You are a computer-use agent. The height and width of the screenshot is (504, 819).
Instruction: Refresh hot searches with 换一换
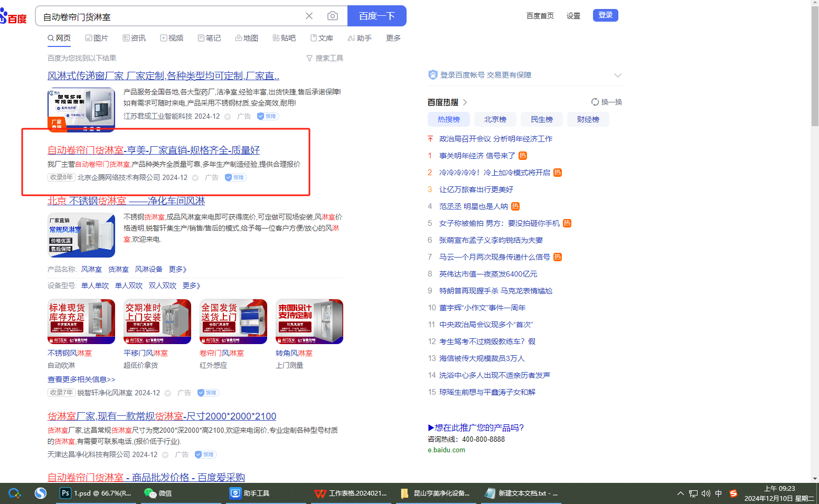coord(607,102)
